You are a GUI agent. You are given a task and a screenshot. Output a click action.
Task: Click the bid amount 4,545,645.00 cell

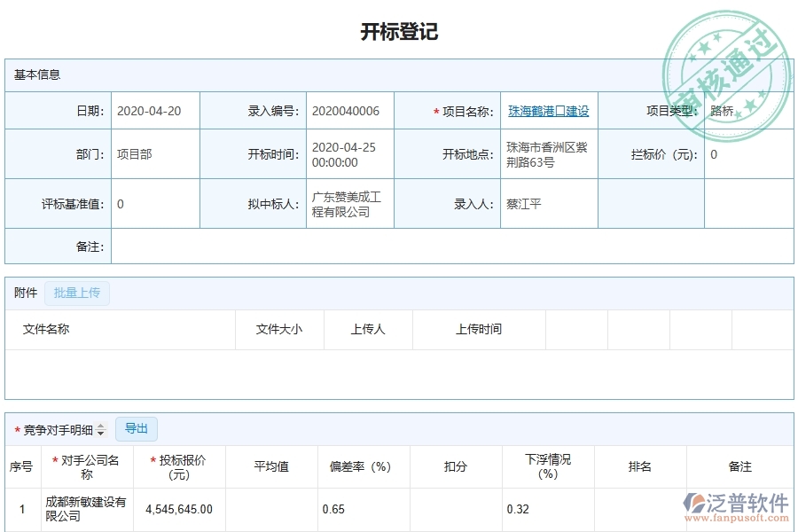pyautogui.click(x=179, y=509)
